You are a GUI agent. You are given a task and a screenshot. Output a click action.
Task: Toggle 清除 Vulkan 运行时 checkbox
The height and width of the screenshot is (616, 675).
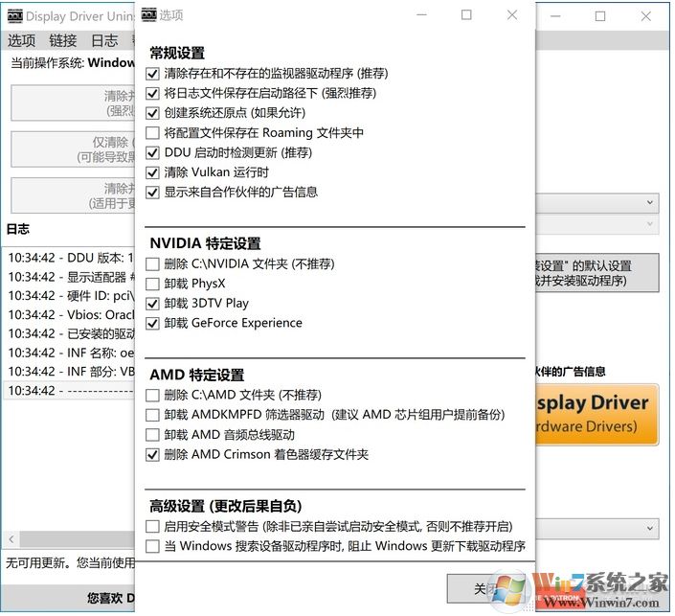coord(152,172)
